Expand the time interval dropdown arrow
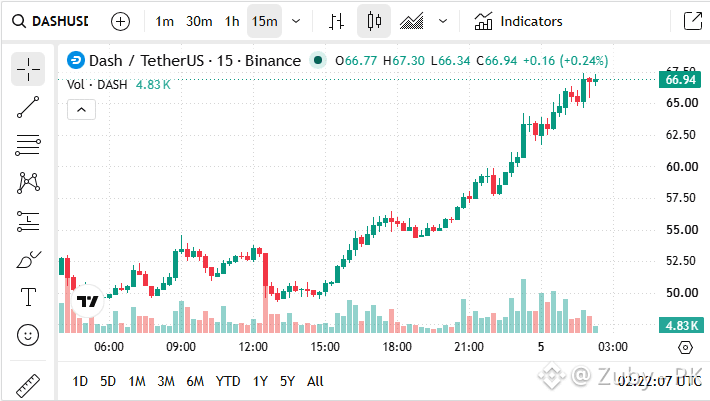 [x=296, y=21]
